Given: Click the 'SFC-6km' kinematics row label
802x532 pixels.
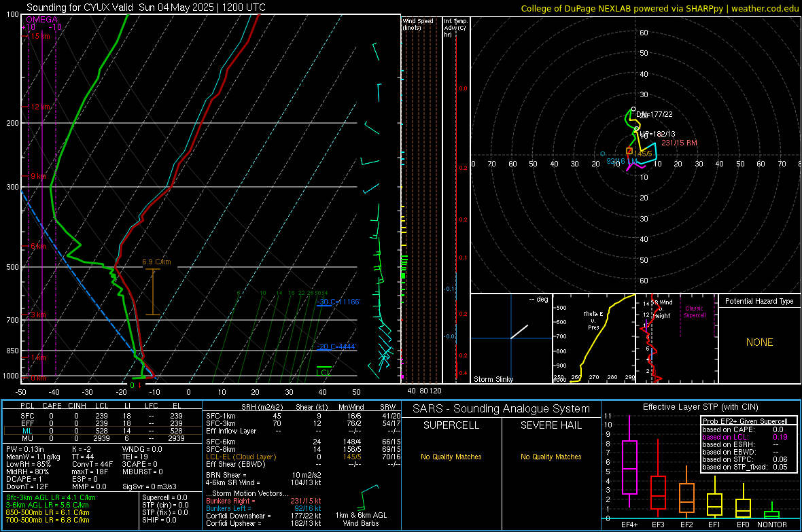Looking at the screenshot, I should coord(221,442).
